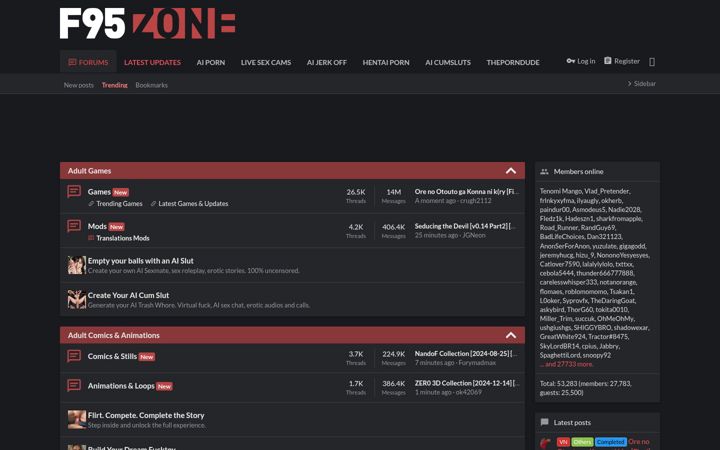This screenshot has height=450, width=720.
Task: Open the search icon in navigation bar
Action: tap(652, 62)
